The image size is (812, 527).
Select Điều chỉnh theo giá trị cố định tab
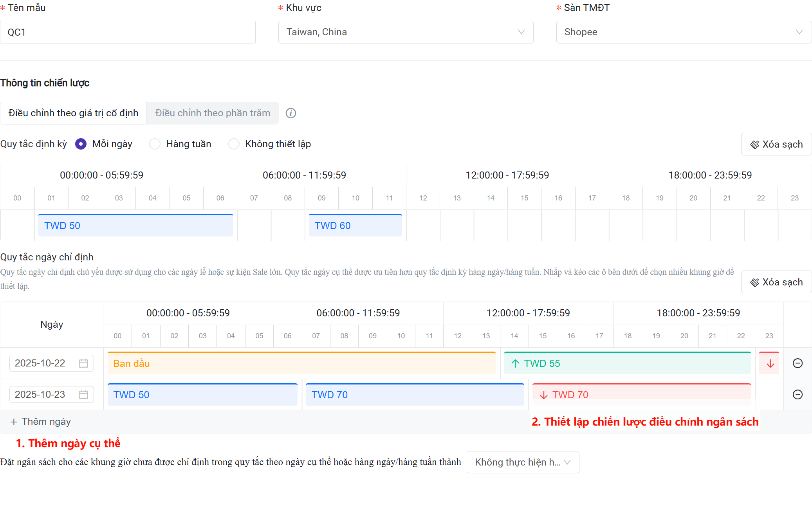(74, 113)
